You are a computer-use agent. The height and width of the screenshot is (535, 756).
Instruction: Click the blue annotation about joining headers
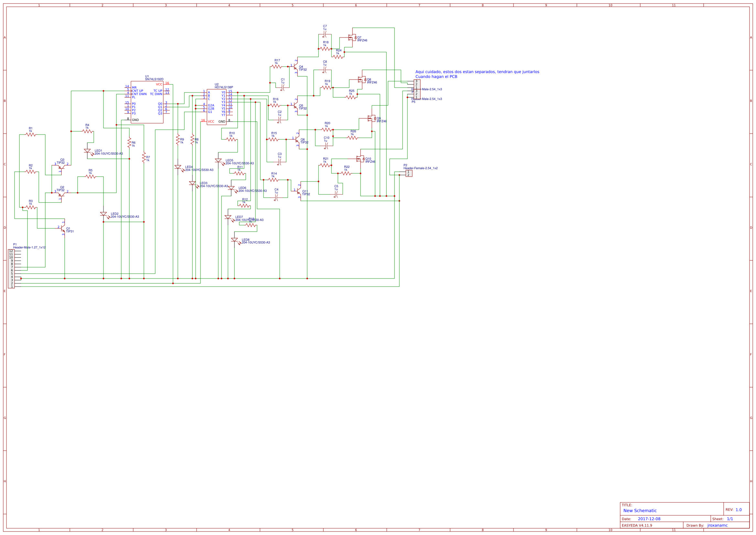(x=478, y=72)
